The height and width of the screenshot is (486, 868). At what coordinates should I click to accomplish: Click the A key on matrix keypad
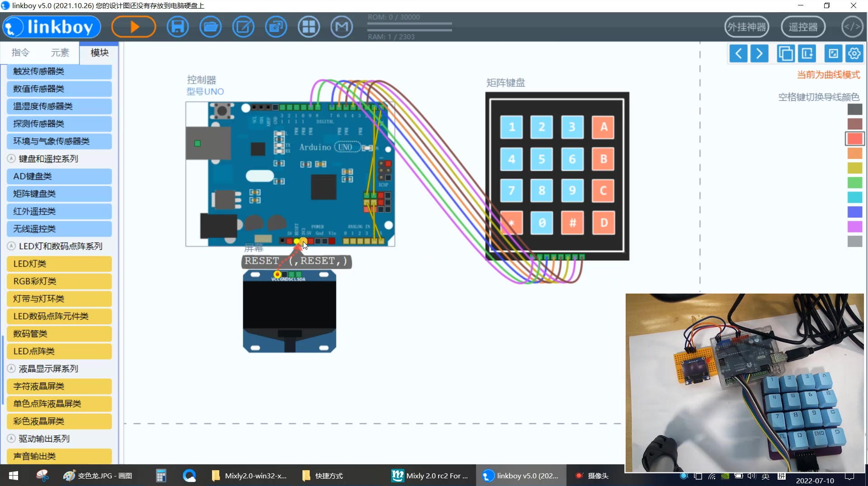coord(603,127)
